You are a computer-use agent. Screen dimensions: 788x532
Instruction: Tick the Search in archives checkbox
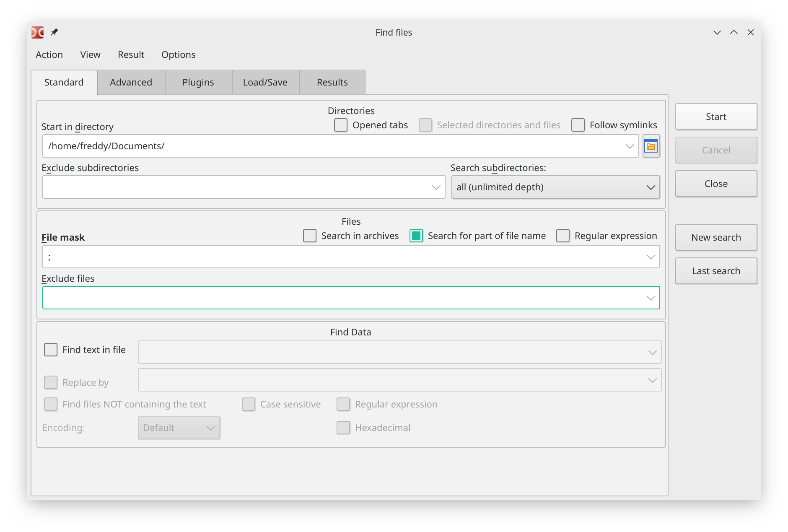pyautogui.click(x=310, y=236)
